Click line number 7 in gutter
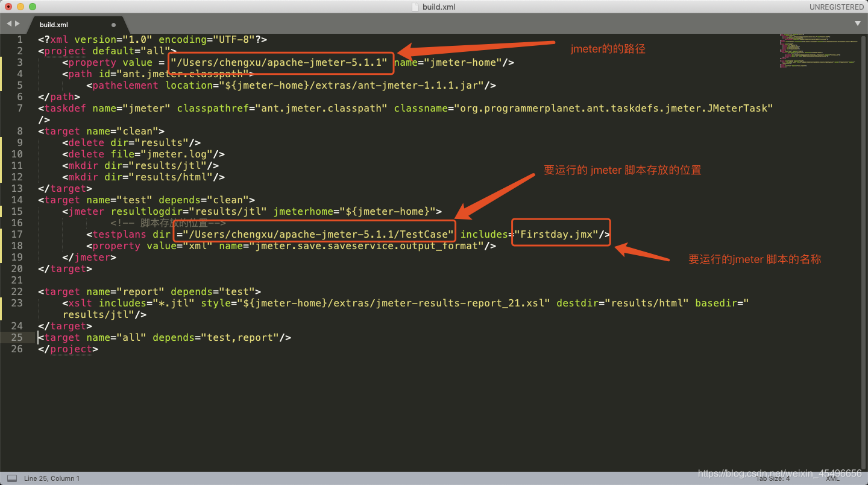 tap(19, 108)
